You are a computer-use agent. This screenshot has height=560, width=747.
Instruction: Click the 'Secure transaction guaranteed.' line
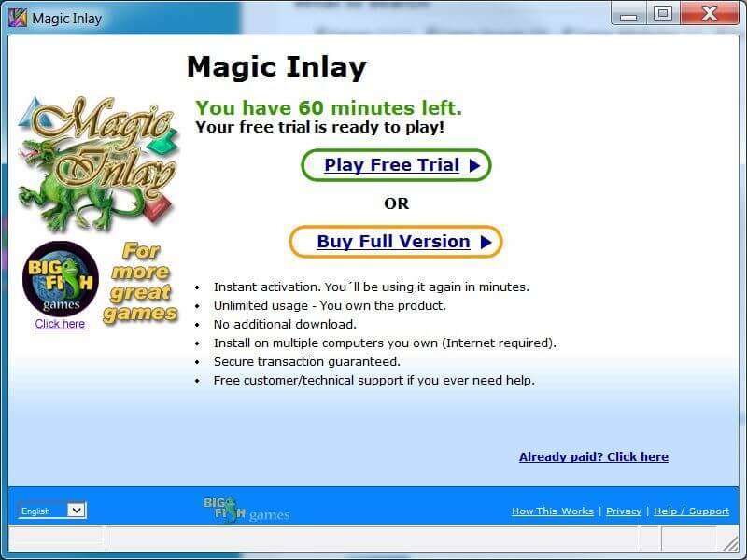coord(307,362)
